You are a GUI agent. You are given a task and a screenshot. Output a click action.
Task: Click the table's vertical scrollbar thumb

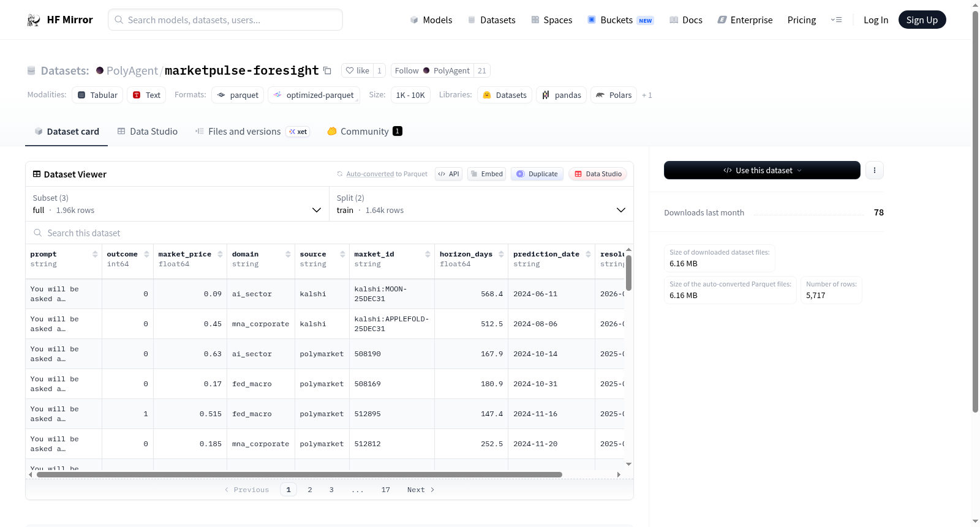[628, 272]
